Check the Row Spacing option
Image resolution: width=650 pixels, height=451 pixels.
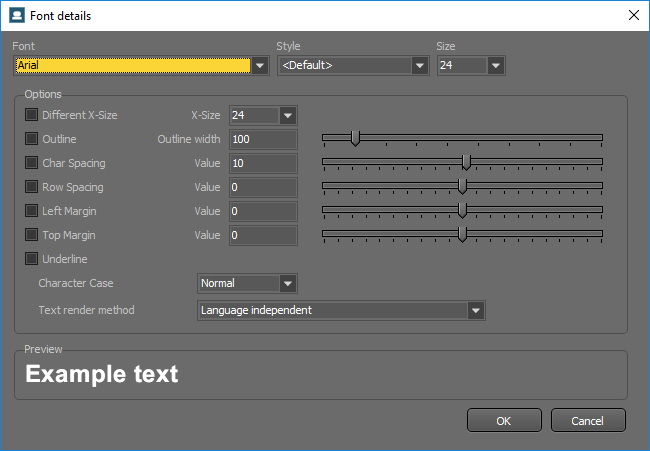[32, 187]
